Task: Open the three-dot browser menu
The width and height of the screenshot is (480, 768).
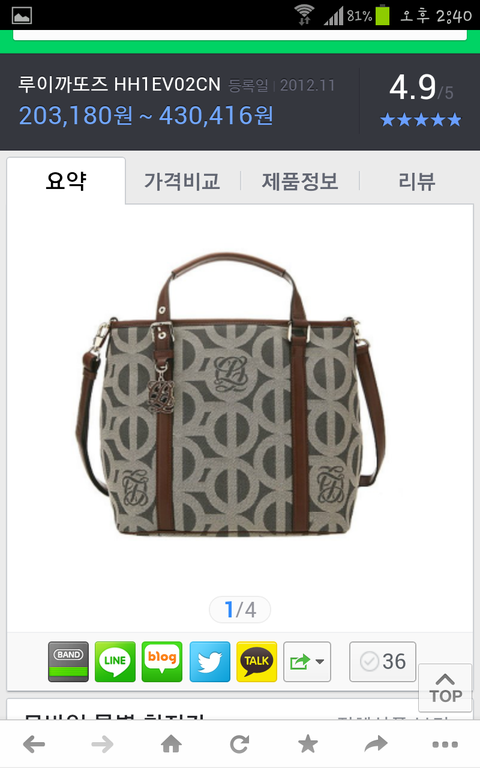Action: pos(445,744)
